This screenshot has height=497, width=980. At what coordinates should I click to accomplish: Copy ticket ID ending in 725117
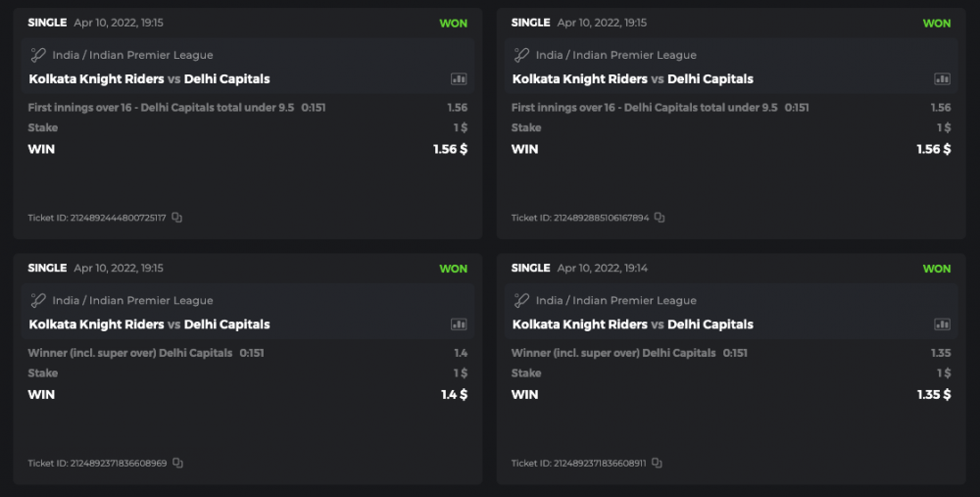177,218
